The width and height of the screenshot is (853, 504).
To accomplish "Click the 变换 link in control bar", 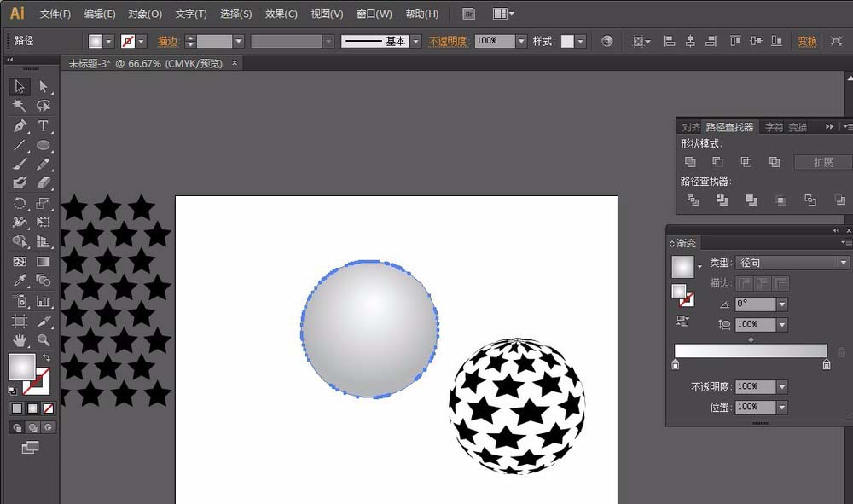I will [x=807, y=41].
